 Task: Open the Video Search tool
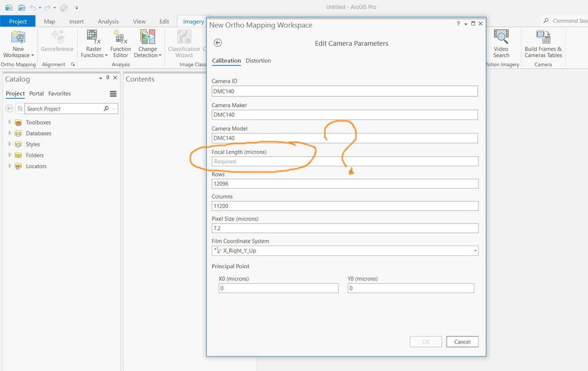[x=501, y=44]
